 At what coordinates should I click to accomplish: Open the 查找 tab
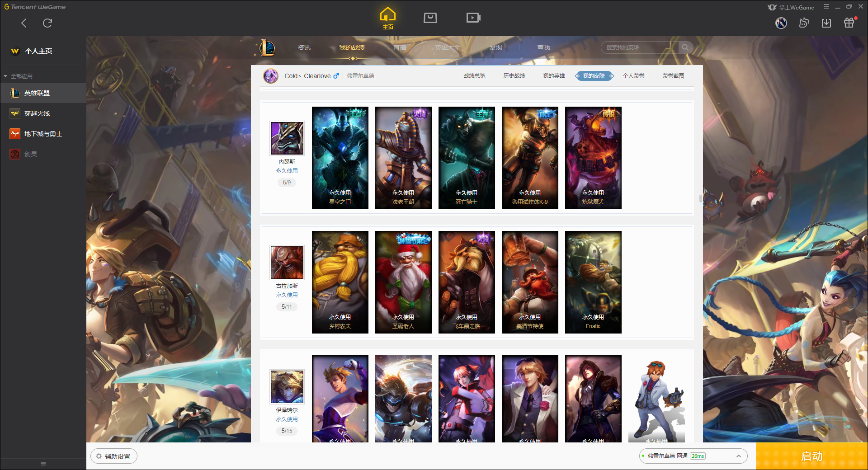click(x=543, y=47)
